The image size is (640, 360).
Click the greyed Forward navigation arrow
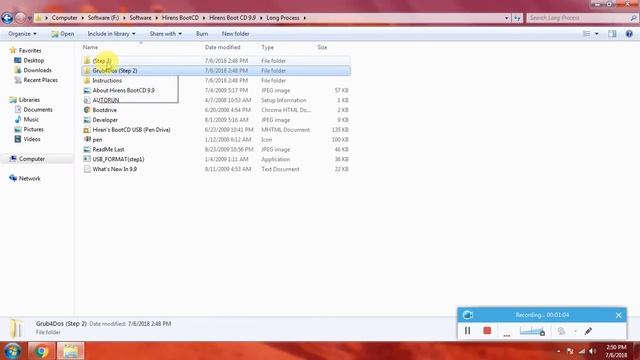[20, 18]
